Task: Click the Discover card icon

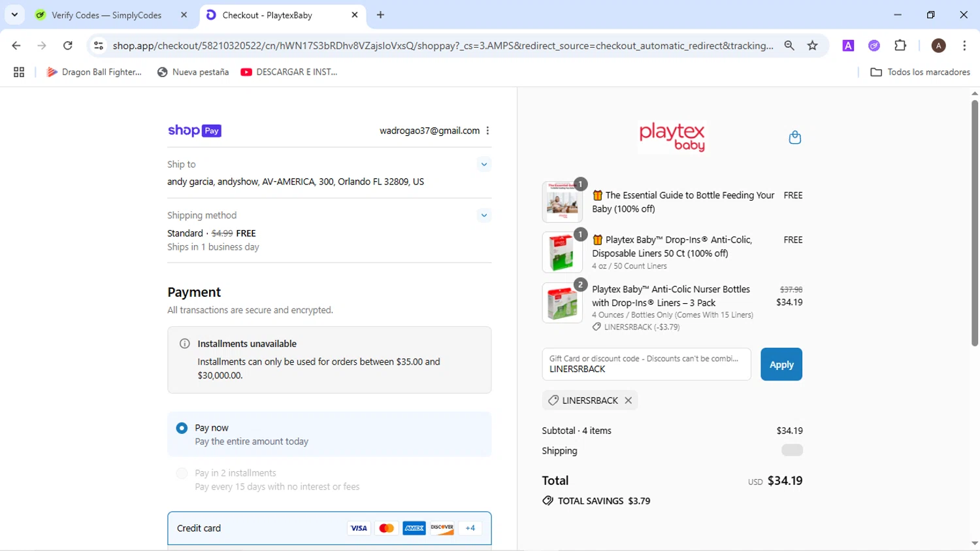Action: pyautogui.click(x=442, y=528)
